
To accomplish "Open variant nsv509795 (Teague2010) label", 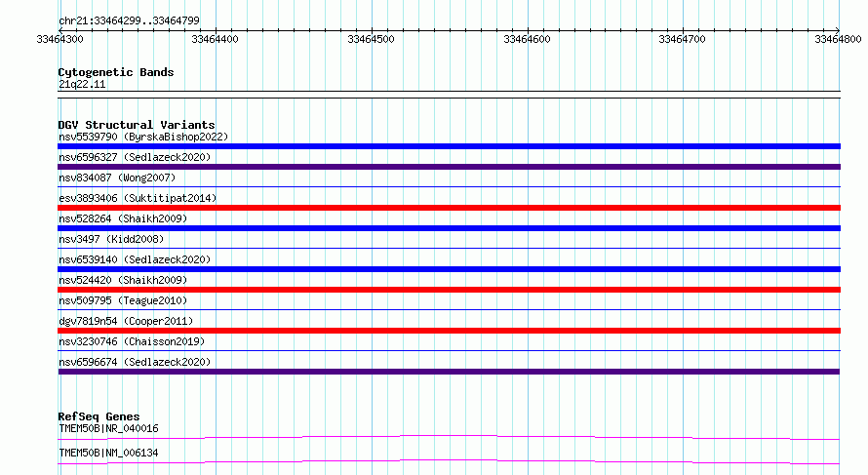I will (123, 300).
